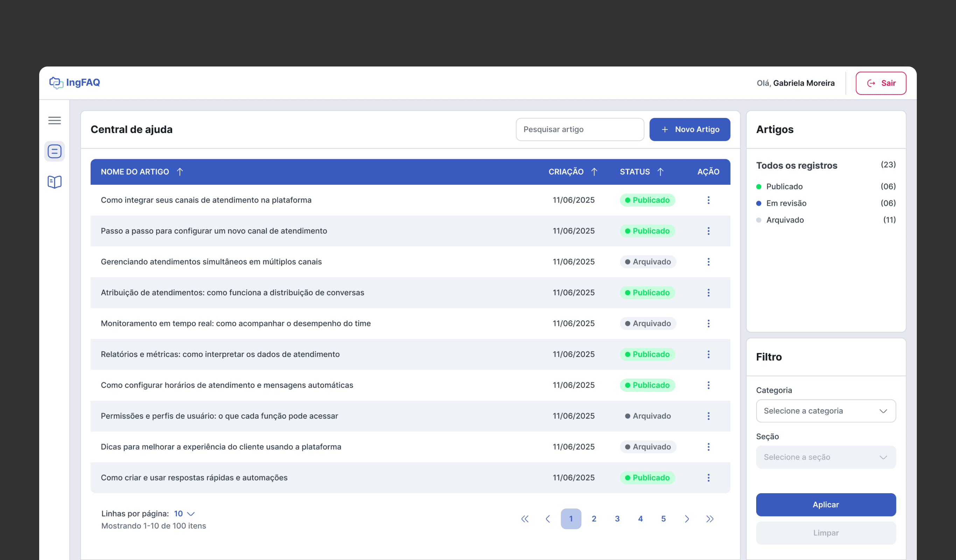Screen dimensions: 956x560
Task: Open actions menu for first article row
Action: pyautogui.click(x=708, y=200)
